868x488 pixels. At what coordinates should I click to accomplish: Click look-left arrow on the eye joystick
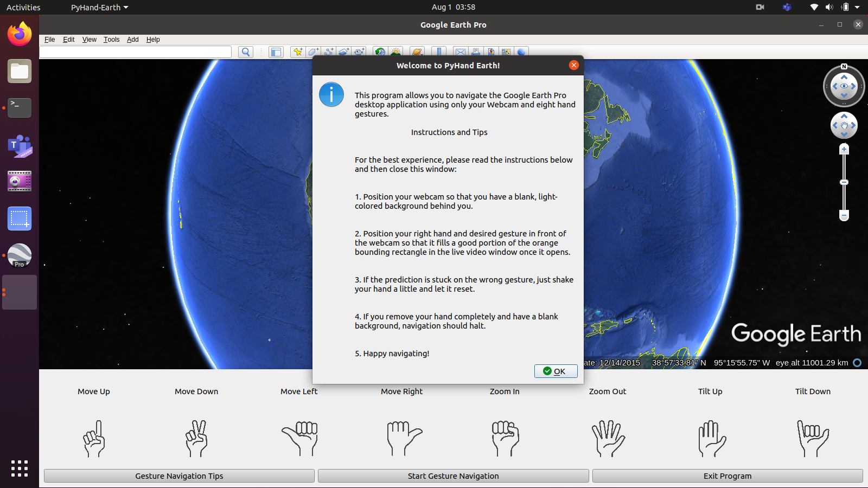835,86
